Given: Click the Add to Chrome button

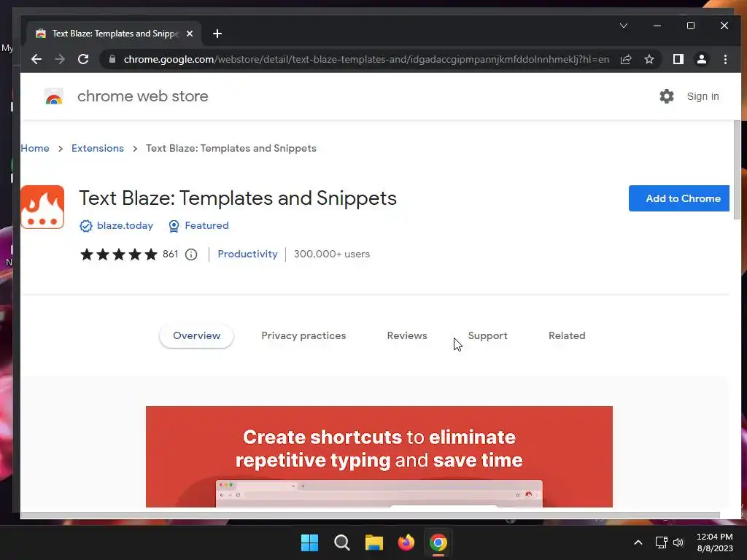Looking at the screenshot, I should [679, 198].
